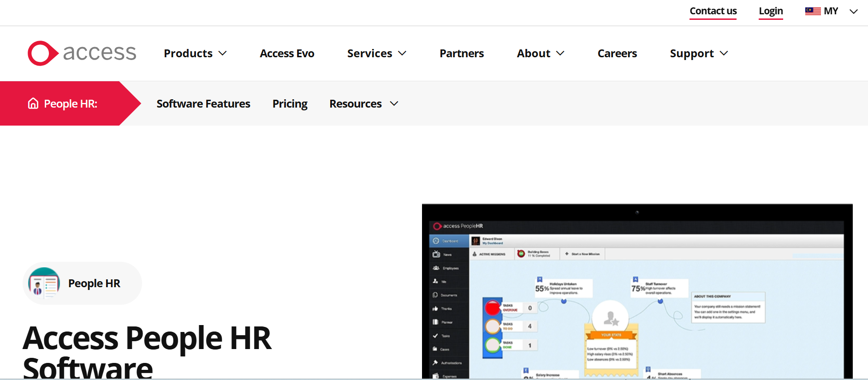Click the People HR product badge icon
The image size is (868, 380).
click(x=44, y=283)
